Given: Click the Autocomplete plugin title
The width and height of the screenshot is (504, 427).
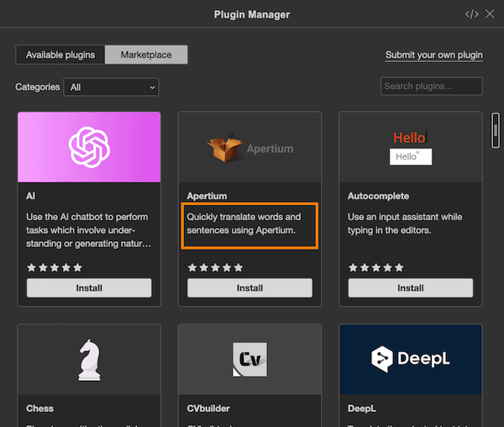Looking at the screenshot, I should [x=378, y=196].
